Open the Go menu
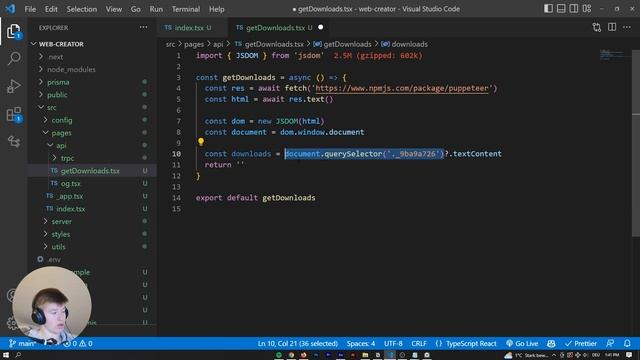Image resolution: width=640 pixels, height=360 pixels. 136,9
